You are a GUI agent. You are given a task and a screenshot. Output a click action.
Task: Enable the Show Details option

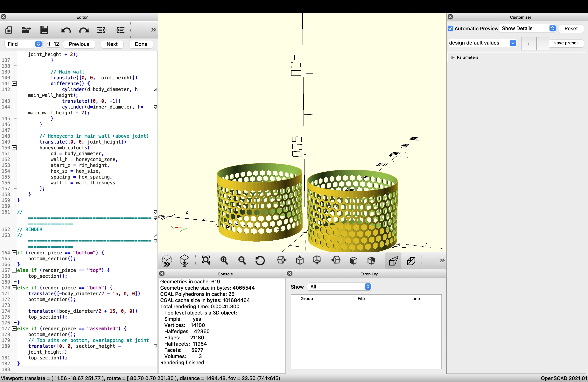point(528,28)
